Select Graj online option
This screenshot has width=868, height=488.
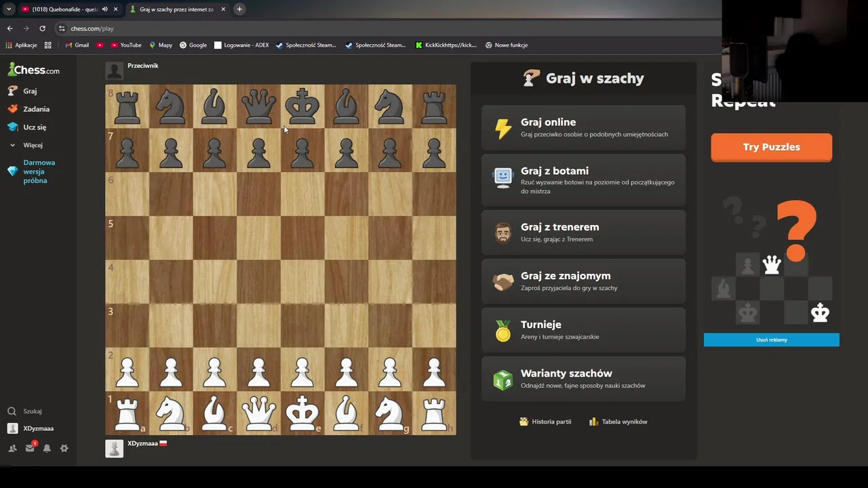(583, 127)
